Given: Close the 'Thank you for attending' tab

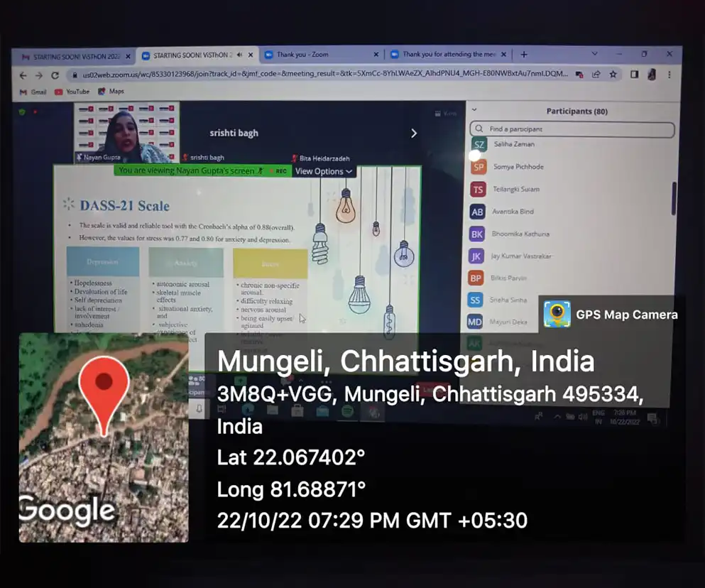Looking at the screenshot, I should pyautogui.click(x=503, y=55).
